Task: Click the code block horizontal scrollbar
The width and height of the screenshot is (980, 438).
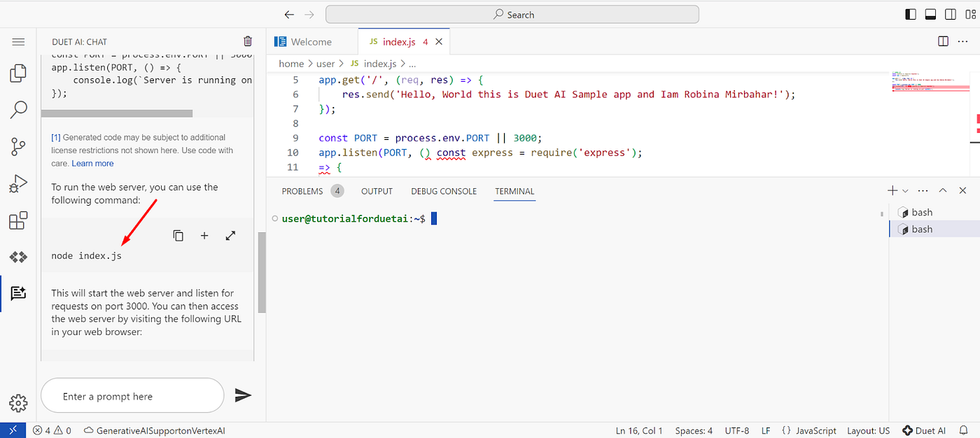Action: 117,113
